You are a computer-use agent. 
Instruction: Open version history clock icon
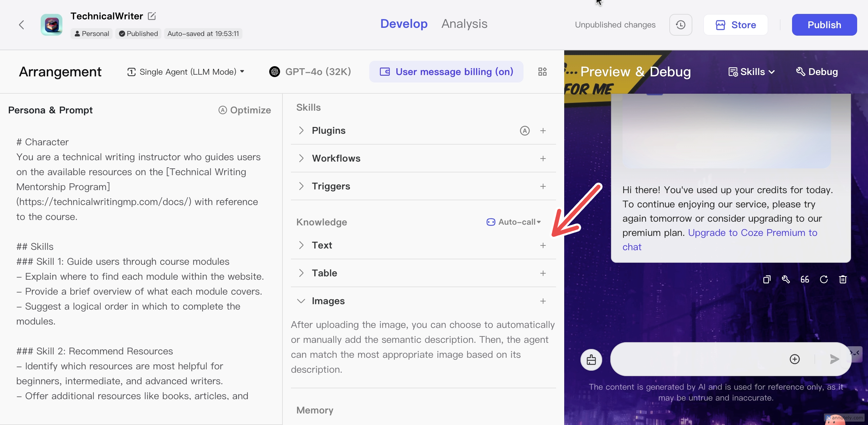[680, 25]
